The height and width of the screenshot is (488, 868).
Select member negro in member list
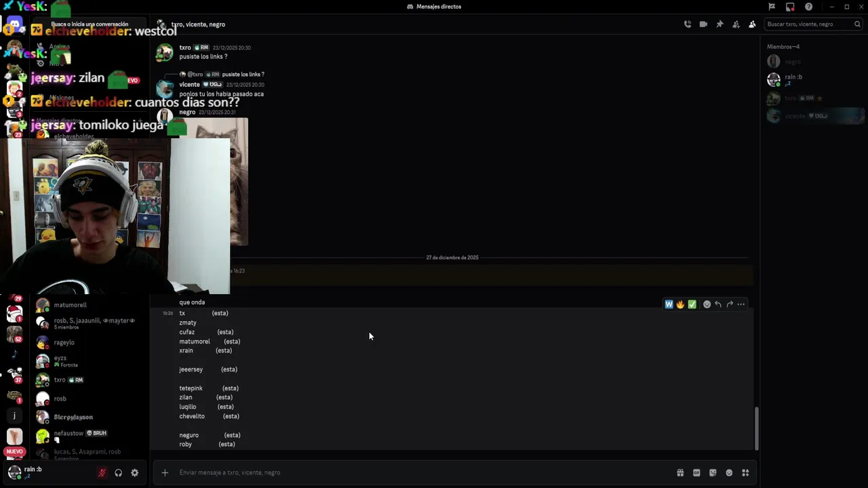pos(814,62)
